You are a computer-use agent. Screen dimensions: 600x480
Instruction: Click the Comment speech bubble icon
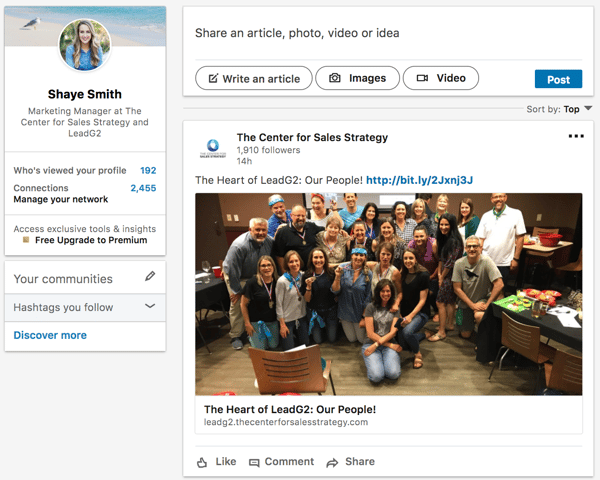(254, 463)
